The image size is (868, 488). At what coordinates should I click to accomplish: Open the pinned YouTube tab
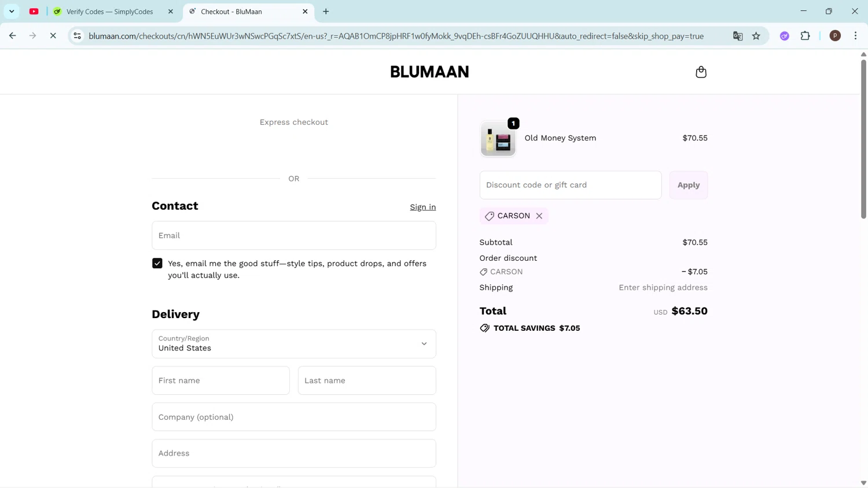click(x=34, y=12)
